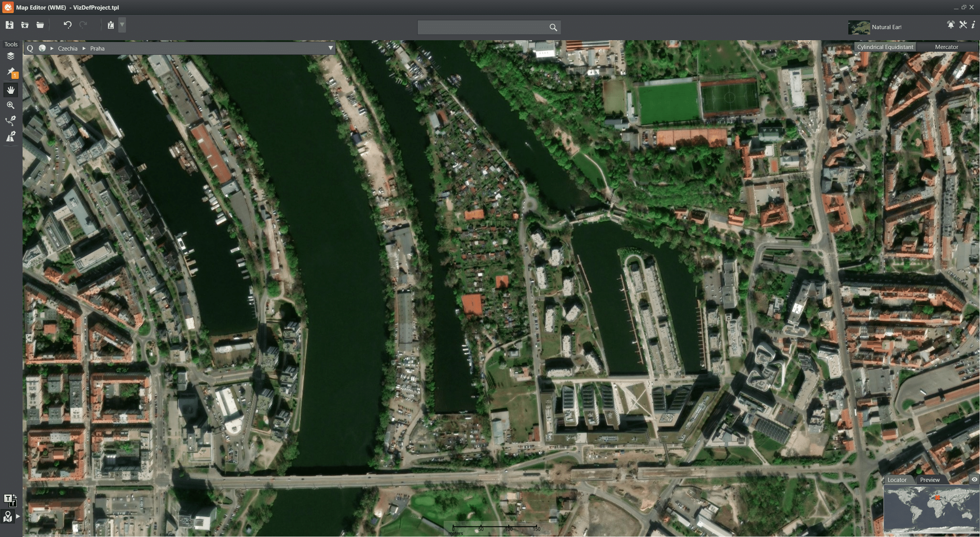The height and width of the screenshot is (537, 980).
Task: Open settings with the wrench icon
Action: click(x=963, y=25)
